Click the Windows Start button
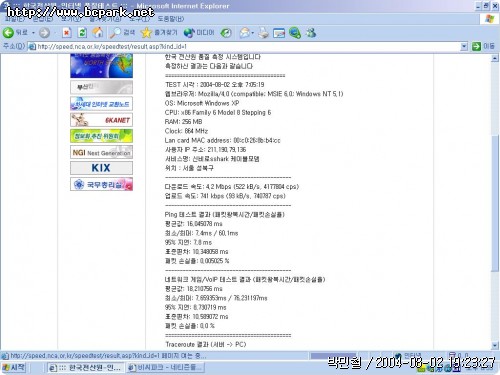Viewport: 500px width, 375px height. tap(14, 367)
